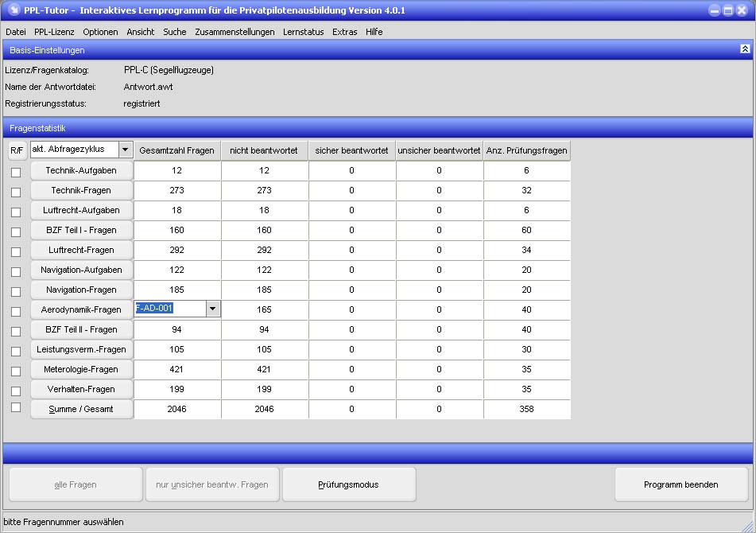
Task: Start the Prüfungsmodus
Action: pos(349,484)
